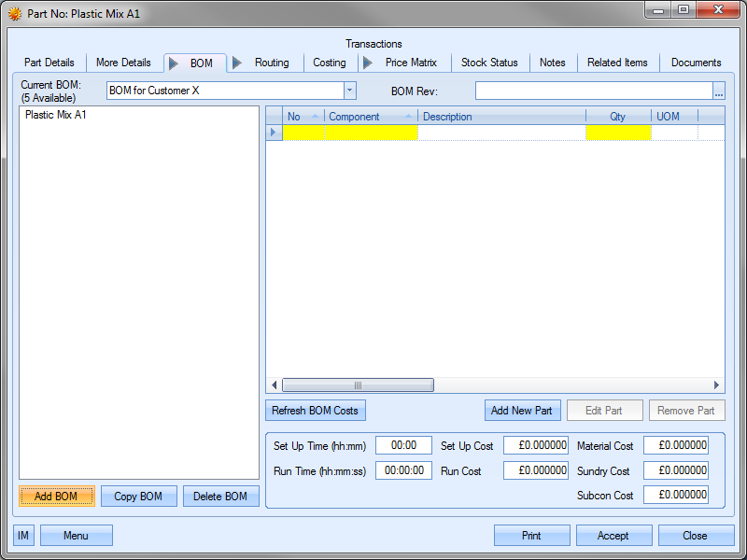Sort by the No column header
Screen dimensions: 747x560
pos(295,117)
